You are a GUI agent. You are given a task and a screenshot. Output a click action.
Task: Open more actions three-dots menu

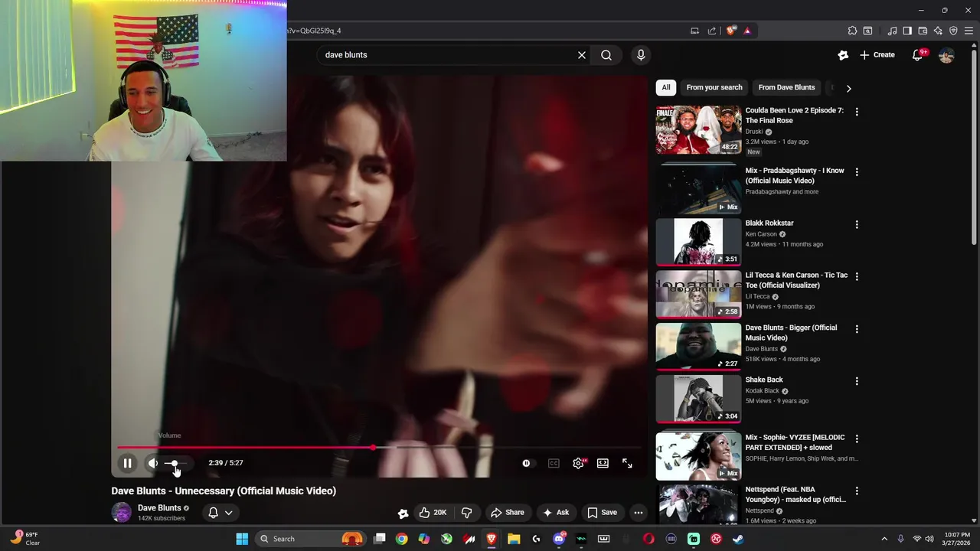click(639, 513)
